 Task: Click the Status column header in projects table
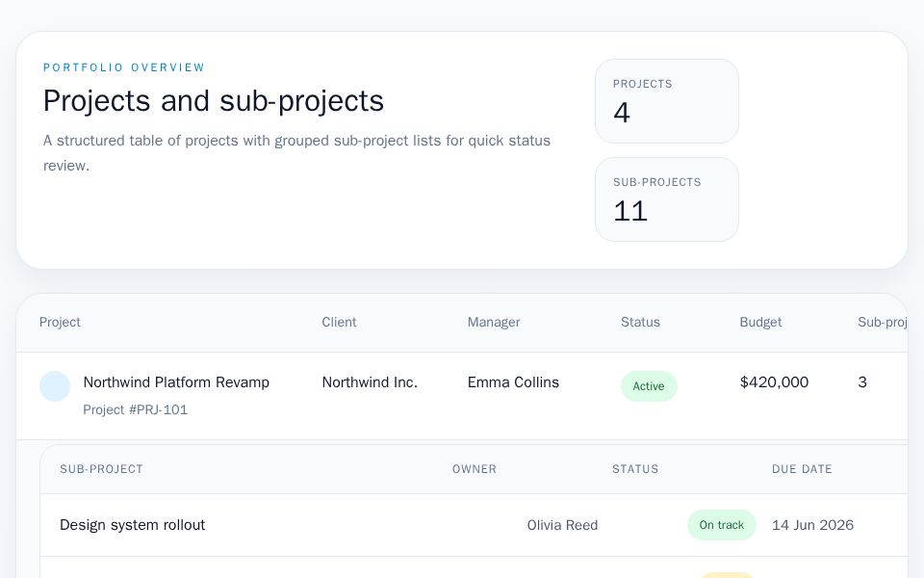[x=640, y=322]
